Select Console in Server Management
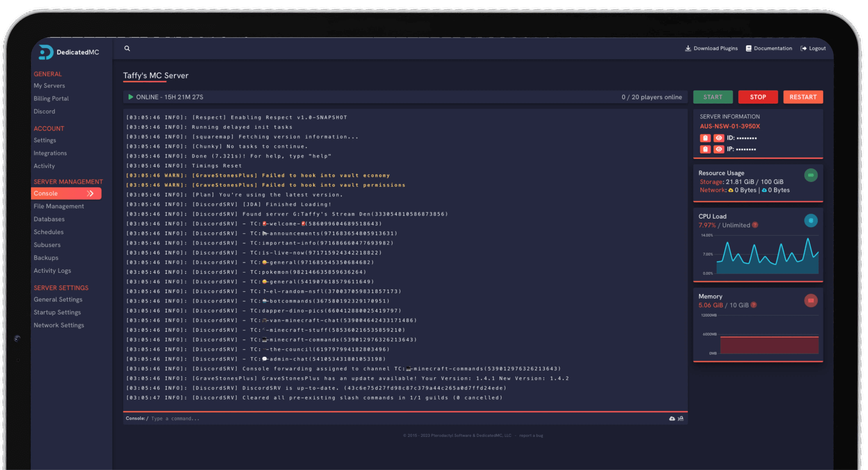Viewport: 868px width, 470px height. click(x=66, y=193)
